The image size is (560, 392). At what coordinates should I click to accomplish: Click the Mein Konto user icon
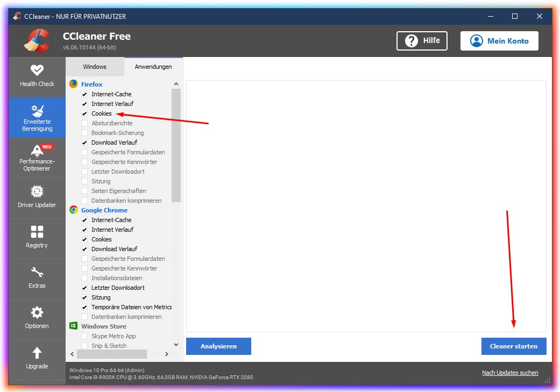point(477,41)
